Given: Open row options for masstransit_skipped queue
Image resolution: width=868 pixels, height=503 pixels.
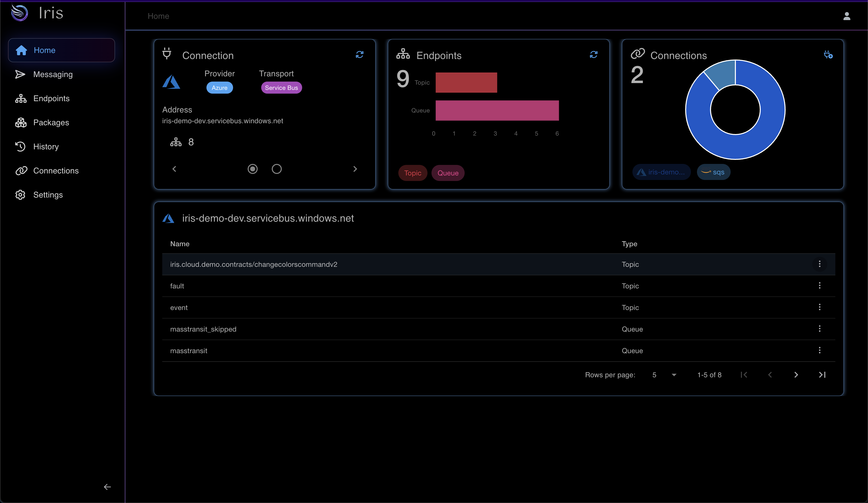Looking at the screenshot, I should tap(820, 329).
